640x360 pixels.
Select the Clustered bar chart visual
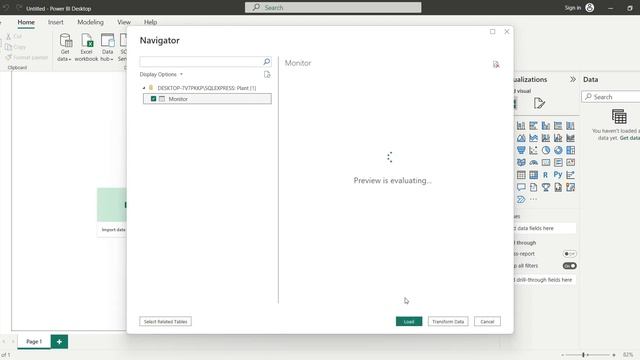click(533, 126)
